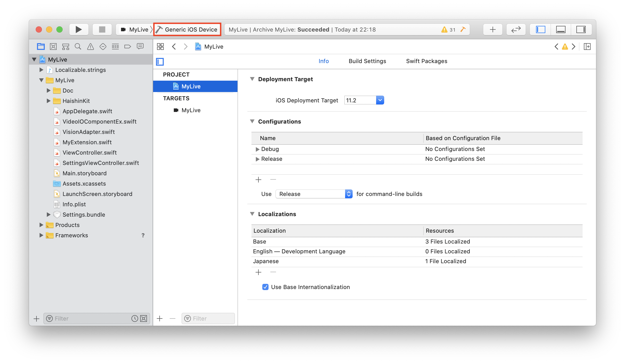Open the find navigator magnifier icon

(78, 47)
